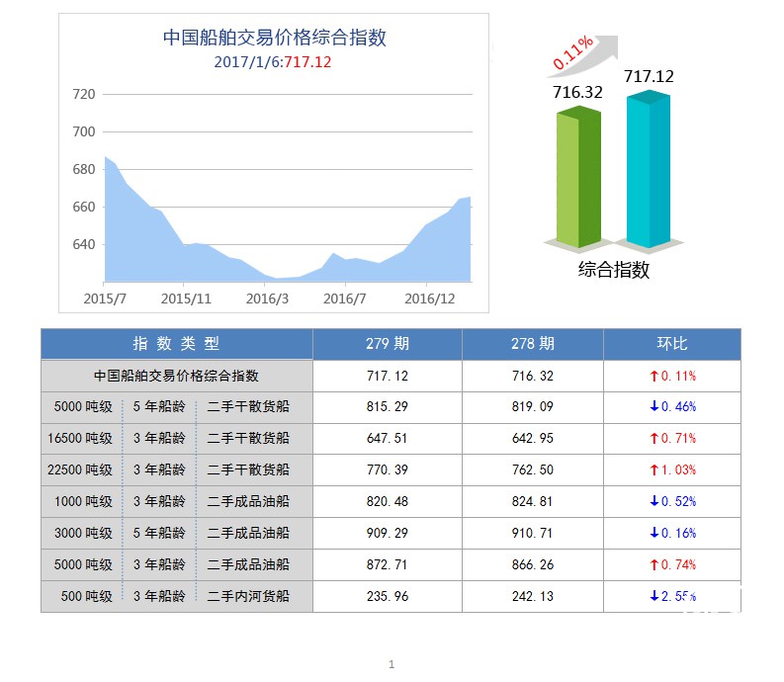784x682 pixels.
Task: Select the ↑0.74% change cell
Action: 672,565
